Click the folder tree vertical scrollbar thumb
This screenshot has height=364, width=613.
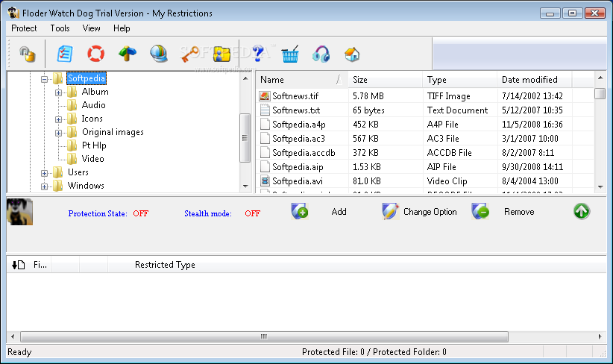(x=245, y=138)
